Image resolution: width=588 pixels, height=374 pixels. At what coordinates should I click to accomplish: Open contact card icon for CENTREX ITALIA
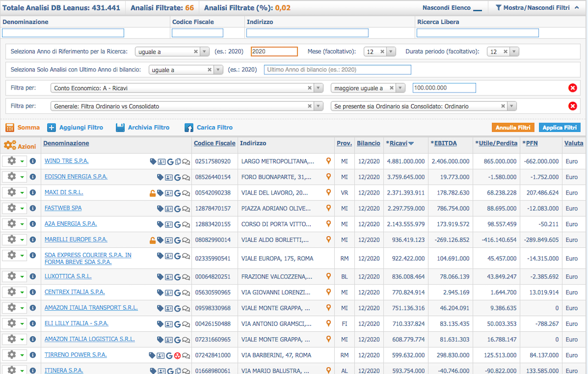point(169,293)
